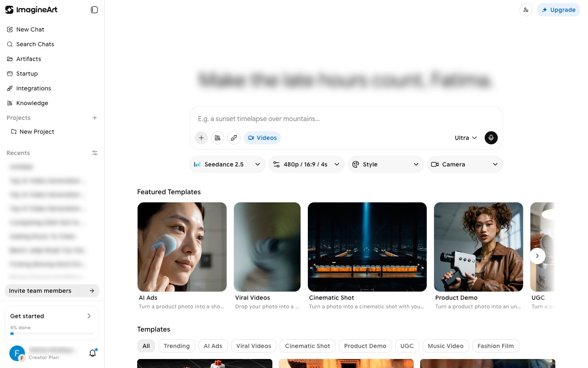Open Recents filter settings icon
Screen dimensions: 588x368
pos(95,153)
